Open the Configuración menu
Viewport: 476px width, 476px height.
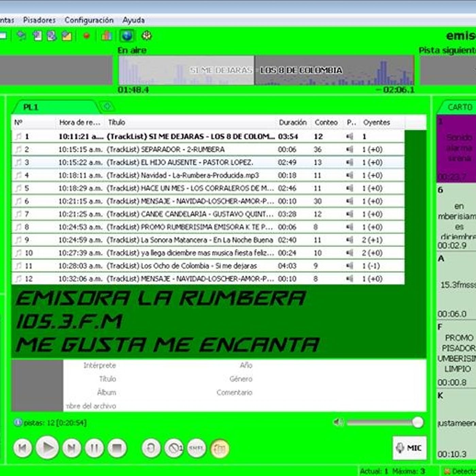tap(89, 20)
